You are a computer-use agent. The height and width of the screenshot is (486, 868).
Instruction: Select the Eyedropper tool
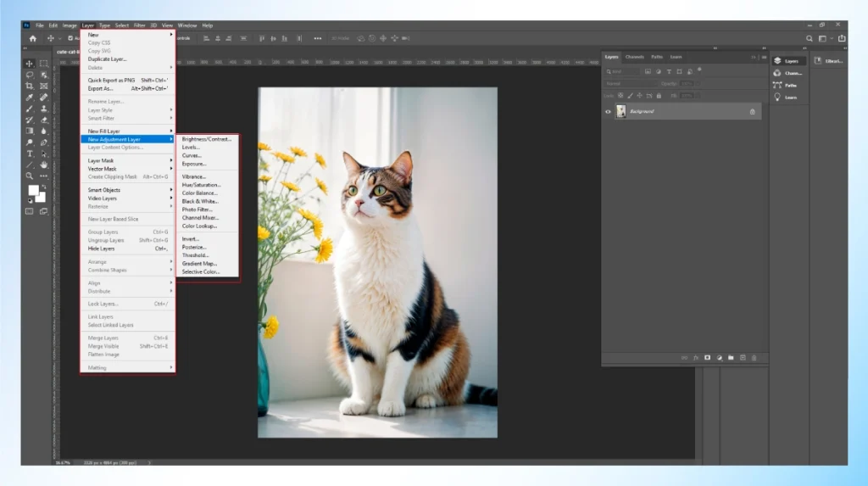(x=30, y=98)
